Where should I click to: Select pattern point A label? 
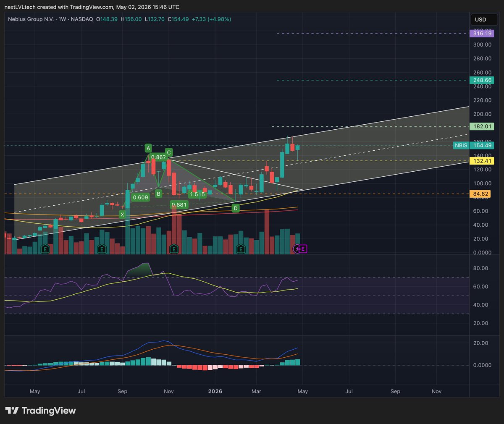point(148,148)
